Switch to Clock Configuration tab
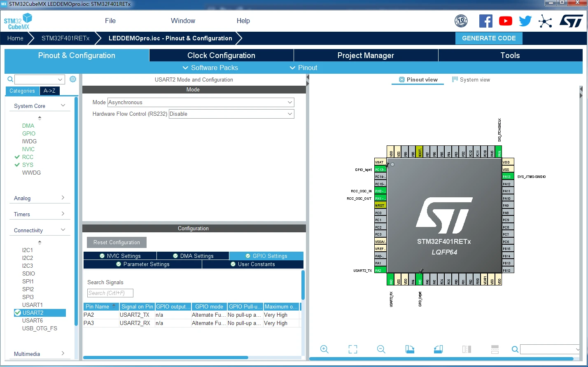588x367 pixels. (222, 55)
